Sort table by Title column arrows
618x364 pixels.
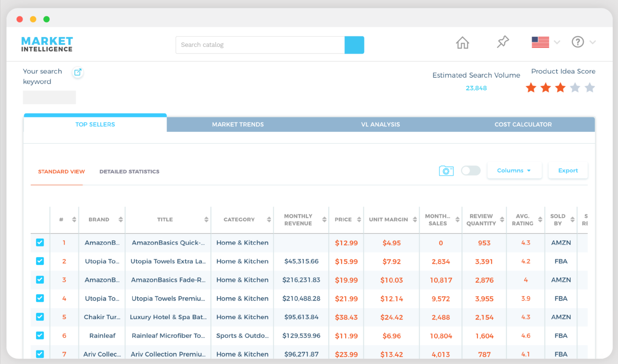pyautogui.click(x=206, y=219)
